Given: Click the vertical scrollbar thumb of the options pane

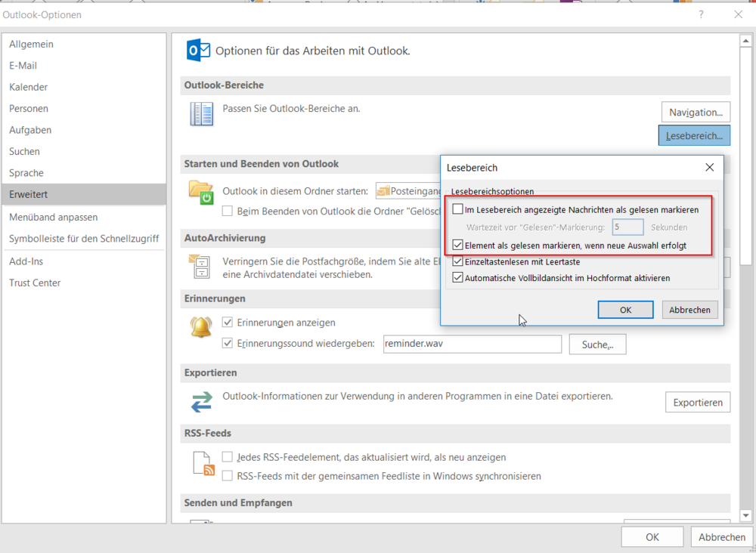Looking at the screenshot, I should (x=746, y=156).
